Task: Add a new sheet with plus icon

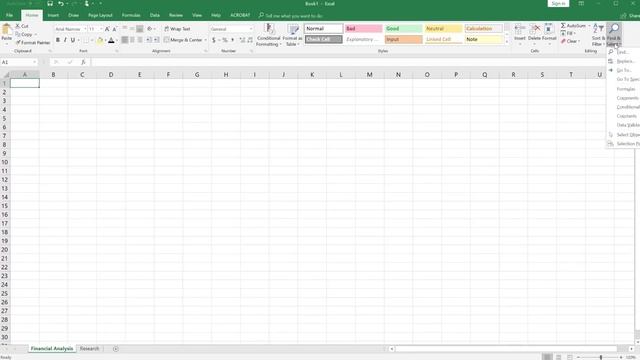Action: pyautogui.click(x=116, y=349)
